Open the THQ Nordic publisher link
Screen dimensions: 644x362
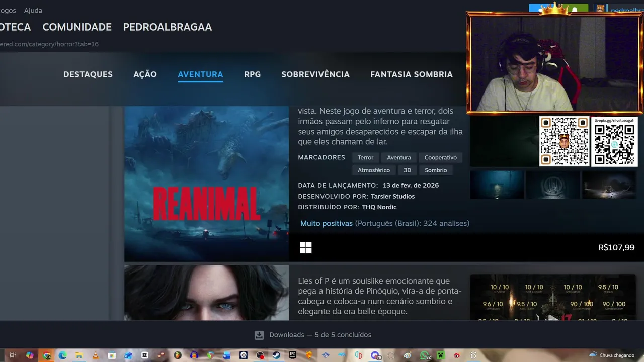[379, 207]
